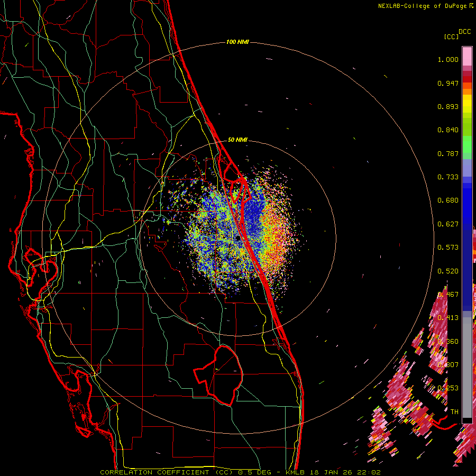Click the 100 NMI range ring label
The height and width of the screenshot is (476, 476).
click(x=237, y=42)
